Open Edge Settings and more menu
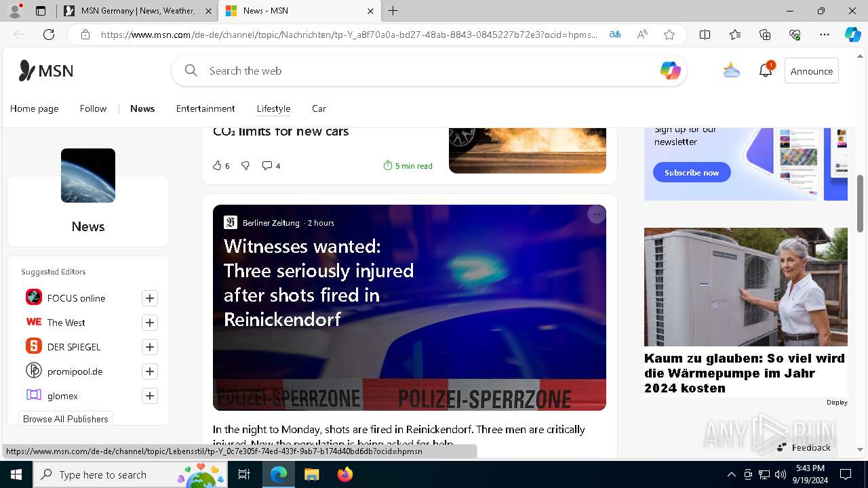This screenshot has width=868, height=488. (x=825, y=35)
